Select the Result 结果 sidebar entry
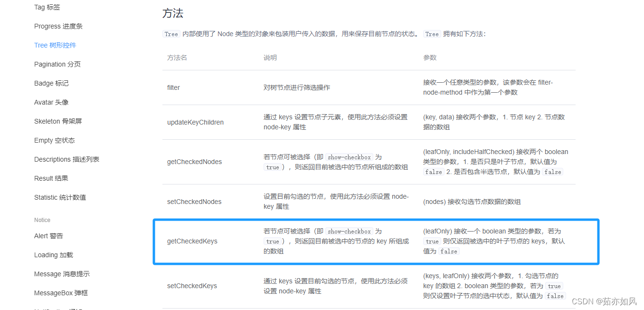The height and width of the screenshot is (310, 644). coord(50,178)
